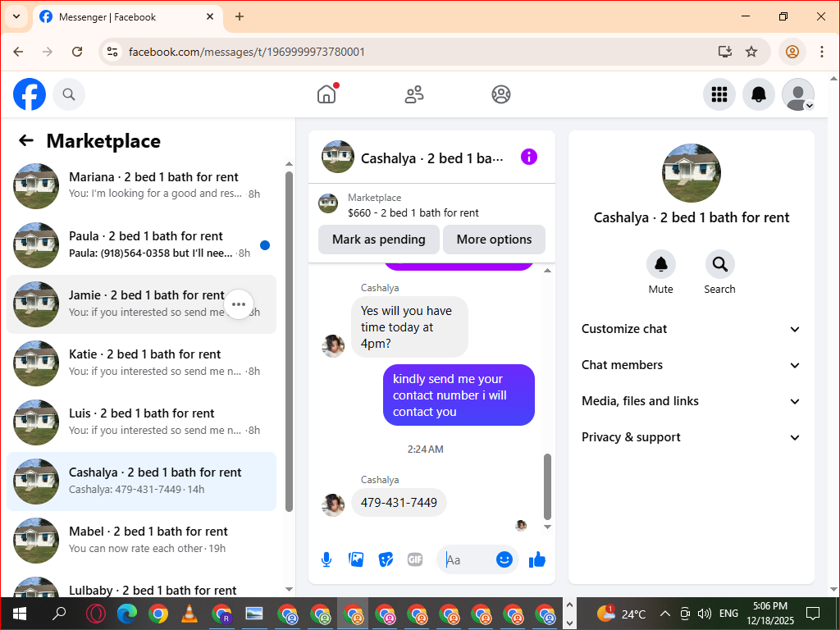Screen dimensions: 840x630
Task: Open Katie's 2 bed 1 bath chat
Action: (x=141, y=363)
